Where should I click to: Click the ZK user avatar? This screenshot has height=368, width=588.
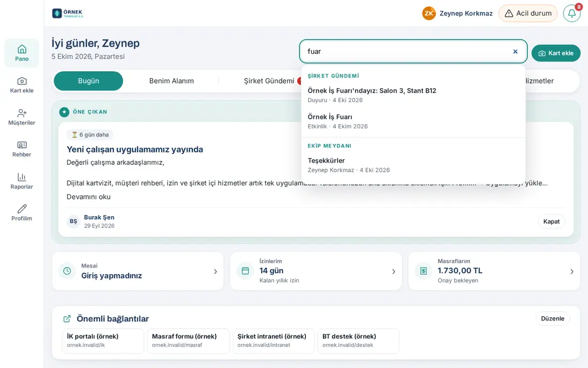(429, 13)
